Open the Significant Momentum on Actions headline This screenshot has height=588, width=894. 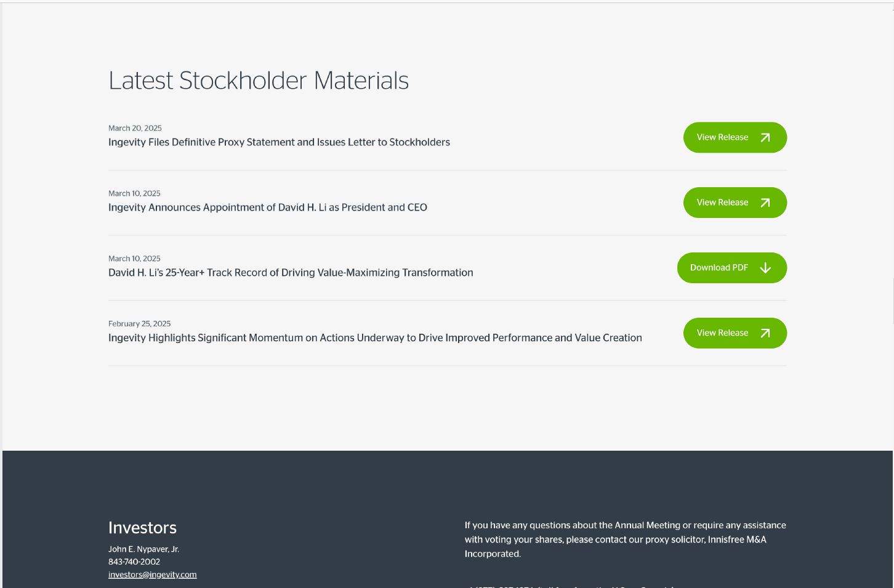(375, 338)
